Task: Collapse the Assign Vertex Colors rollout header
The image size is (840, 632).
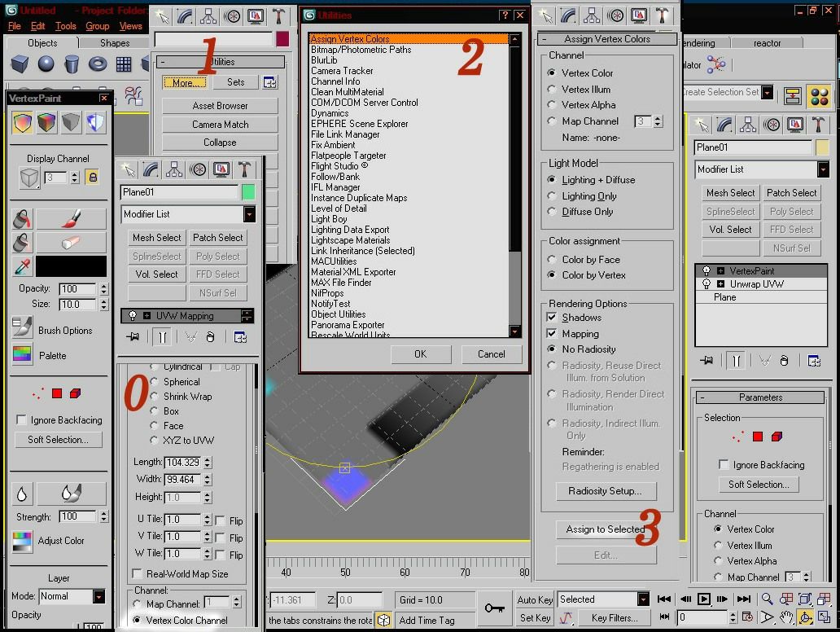Action: (607, 39)
